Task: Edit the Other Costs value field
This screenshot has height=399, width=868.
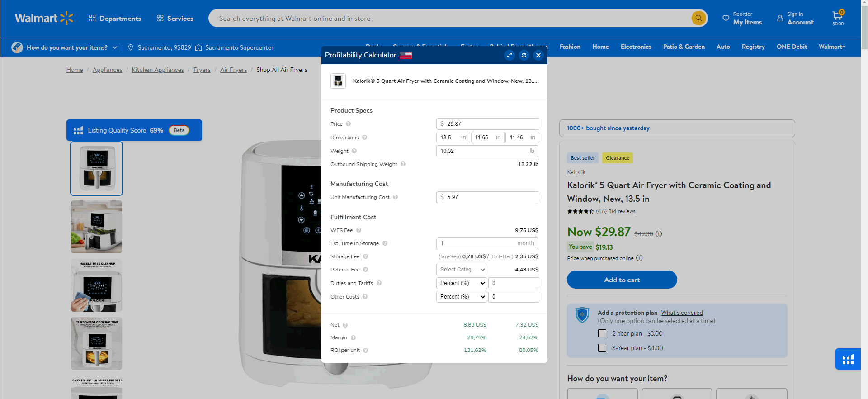Action: (514, 297)
